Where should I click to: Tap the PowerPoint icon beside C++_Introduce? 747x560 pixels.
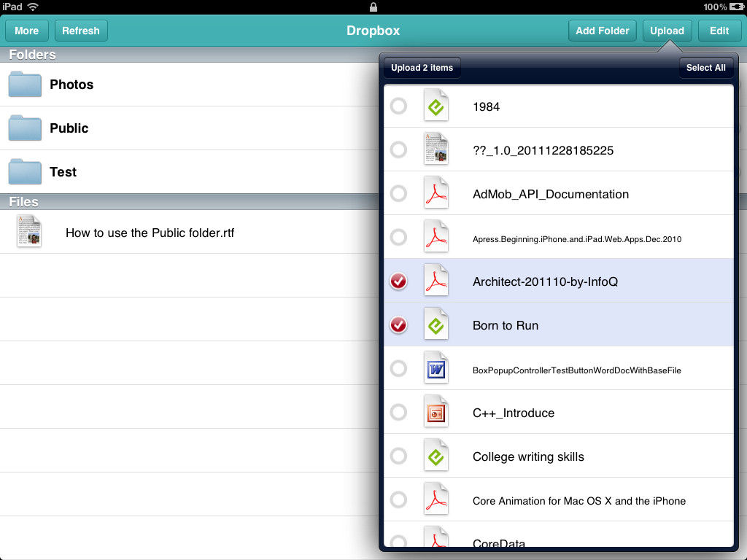436,413
